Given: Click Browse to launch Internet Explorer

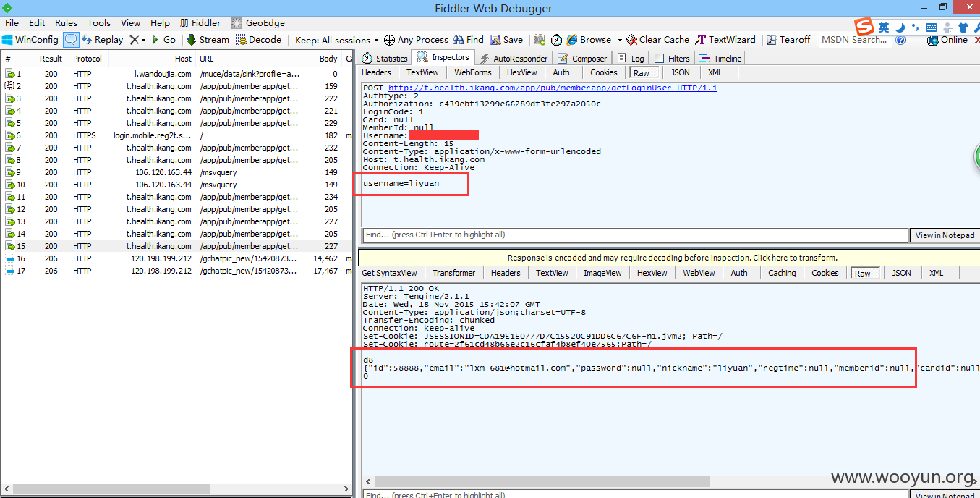Looking at the screenshot, I should click(x=589, y=40).
